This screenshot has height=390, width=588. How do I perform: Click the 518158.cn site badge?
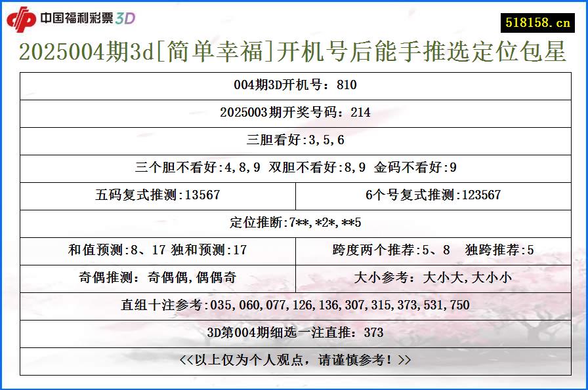539,18
